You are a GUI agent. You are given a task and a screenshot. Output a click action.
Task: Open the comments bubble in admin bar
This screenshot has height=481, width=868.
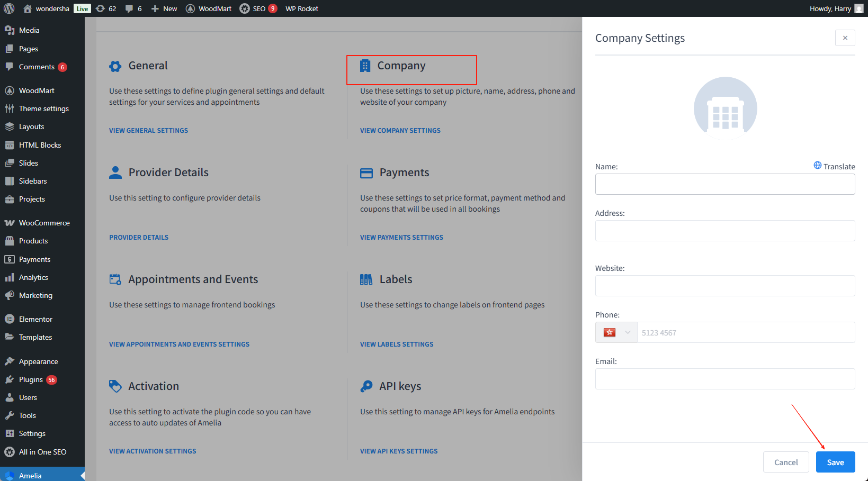133,8
